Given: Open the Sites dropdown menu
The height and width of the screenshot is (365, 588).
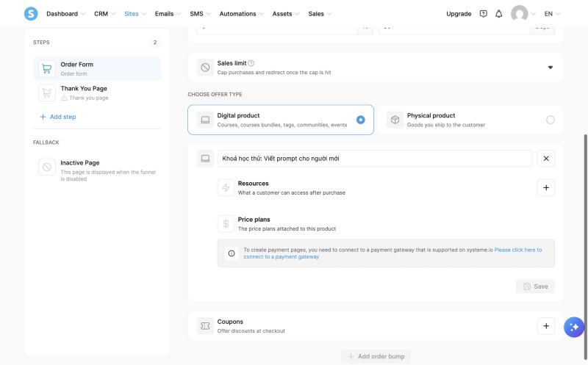Looking at the screenshot, I should (x=135, y=14).
